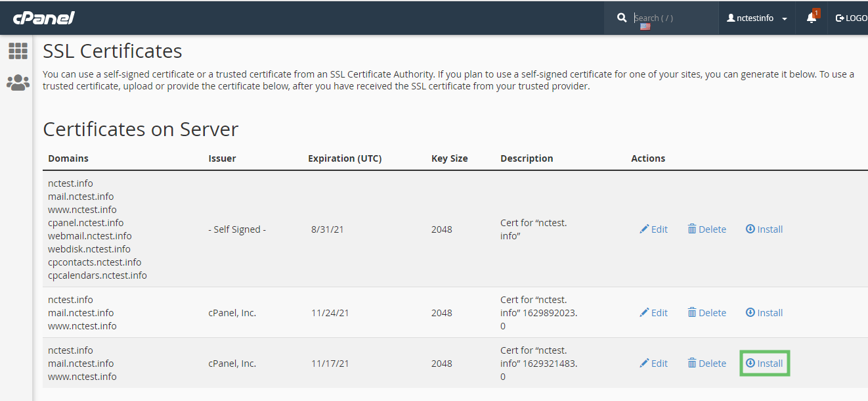Click the highlighted Install link in the bottom row
The height and width of the screenshot is (401, 868).
click(x=764, y=363)
